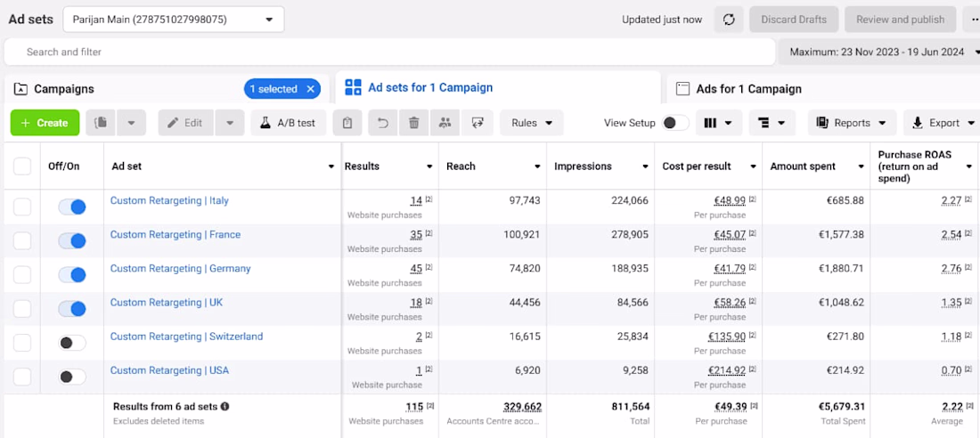Screen dimensions: 980x438
Task: Click the audience people icon
Action: click(445, 123)
